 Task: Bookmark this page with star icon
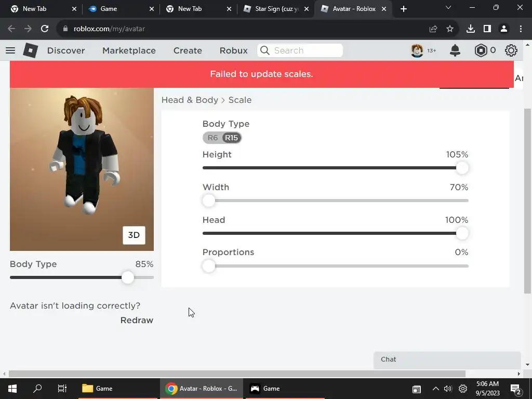[450, 29]
